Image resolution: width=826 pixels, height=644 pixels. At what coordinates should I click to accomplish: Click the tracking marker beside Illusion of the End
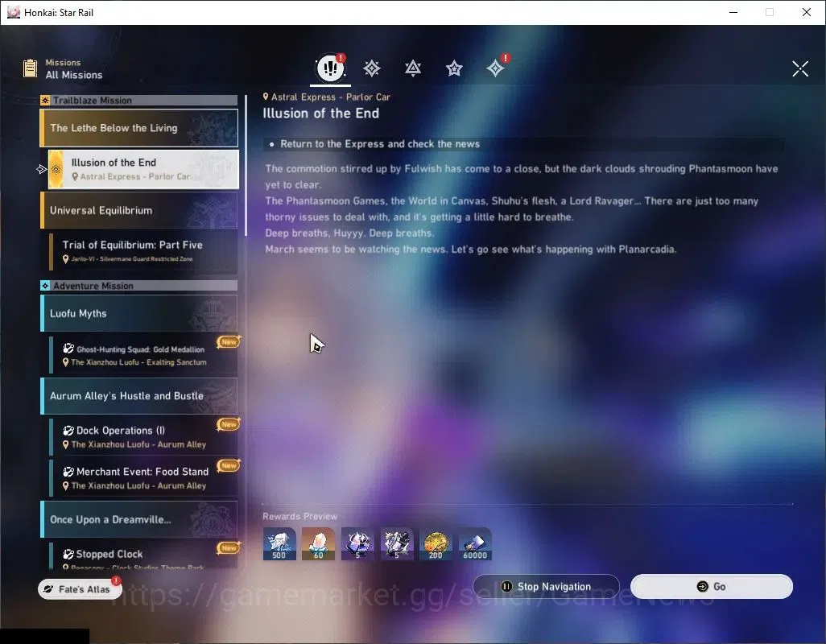42,169
